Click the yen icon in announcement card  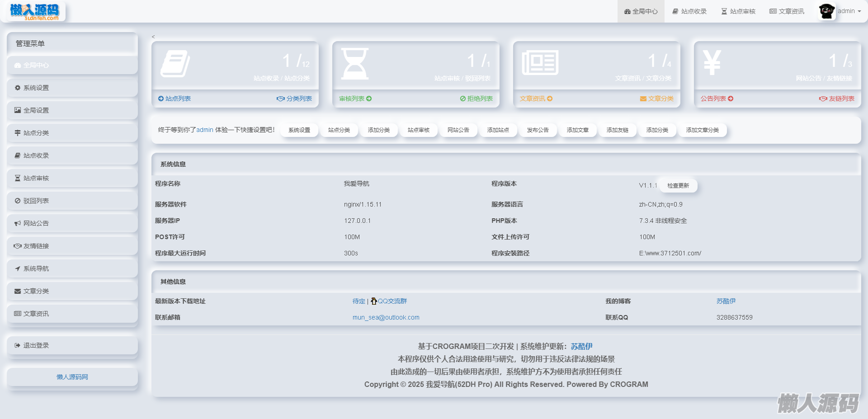[x=712, y=62]
